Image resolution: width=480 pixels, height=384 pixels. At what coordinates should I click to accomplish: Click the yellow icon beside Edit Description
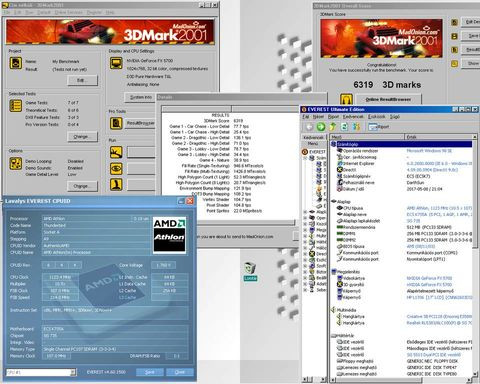point(454,22)
